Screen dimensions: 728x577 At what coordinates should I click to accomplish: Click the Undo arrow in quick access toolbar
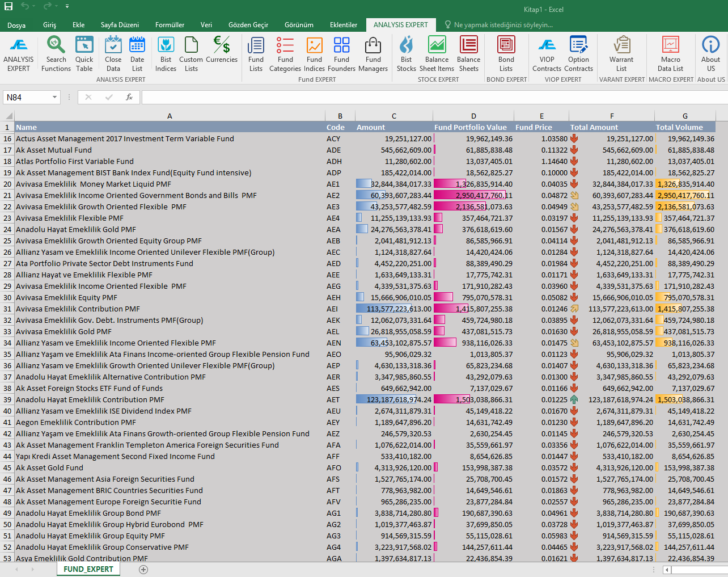pos(25,6)
